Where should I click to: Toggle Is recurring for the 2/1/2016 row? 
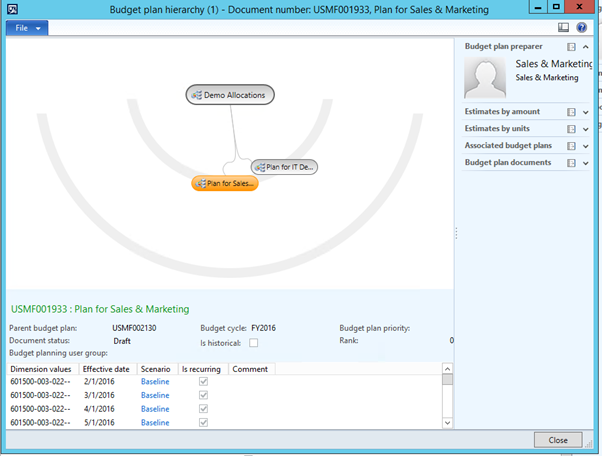coord(204,382)
